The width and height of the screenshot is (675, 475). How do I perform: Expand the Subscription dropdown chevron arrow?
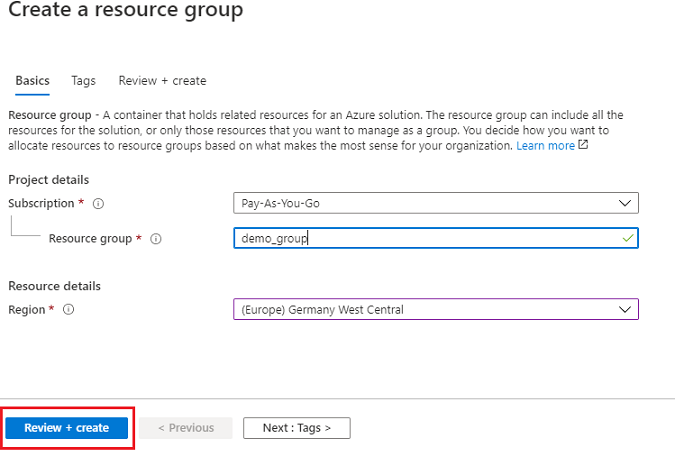625,203
